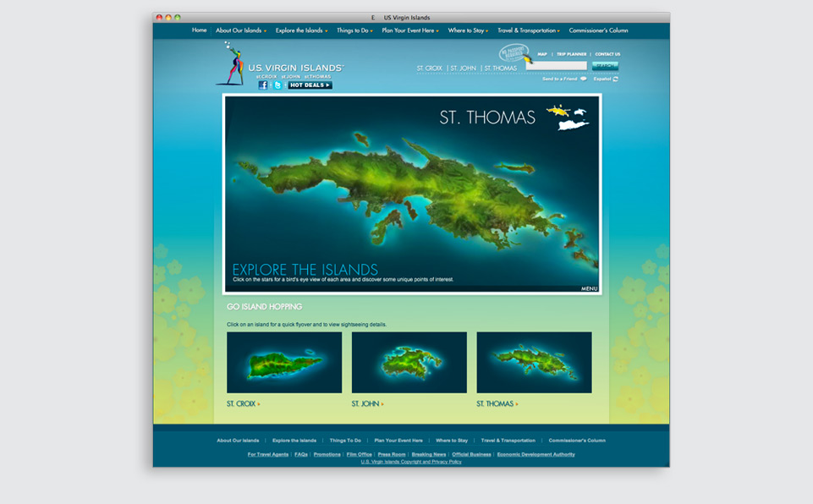Open the Map link
The width and height of the screenshot is (813, 504).
coord(541,54)
